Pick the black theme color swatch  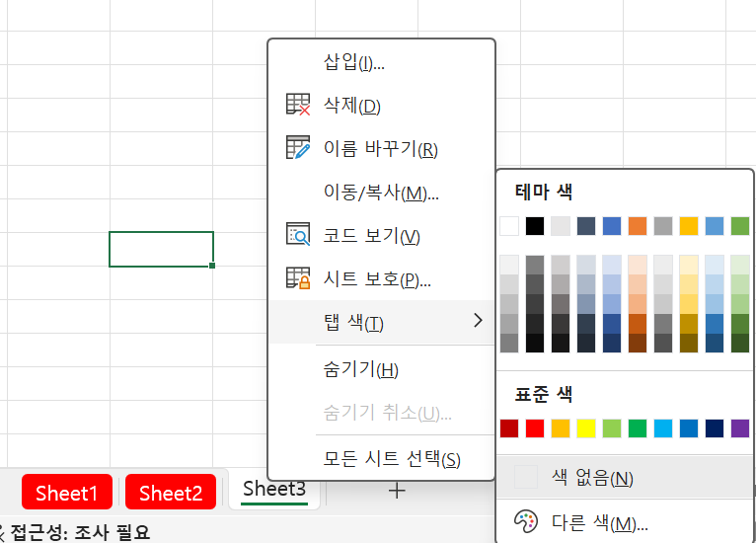(x=535, y=226)
